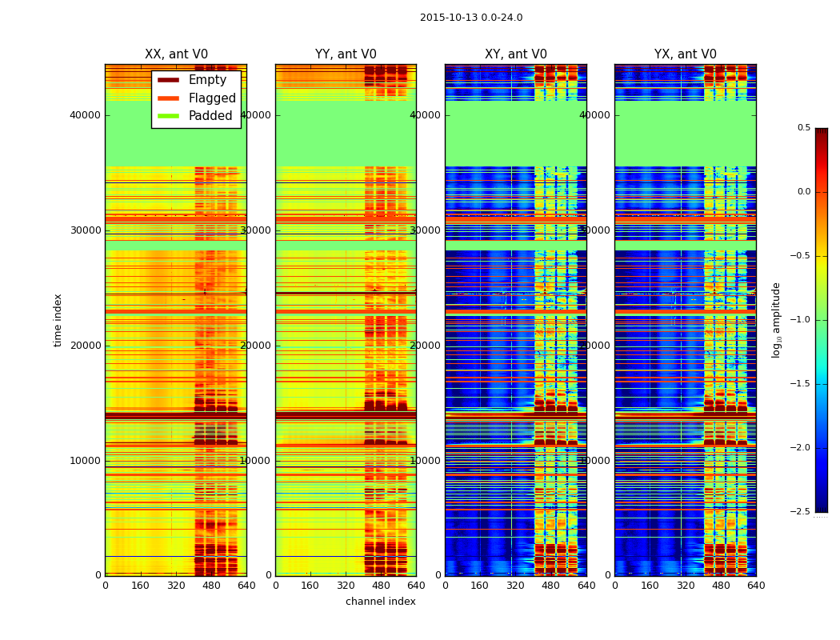This screenshot has height=640, width=840.
Task: Click the wide green padded band in XY plot
Action: (516, 134)
